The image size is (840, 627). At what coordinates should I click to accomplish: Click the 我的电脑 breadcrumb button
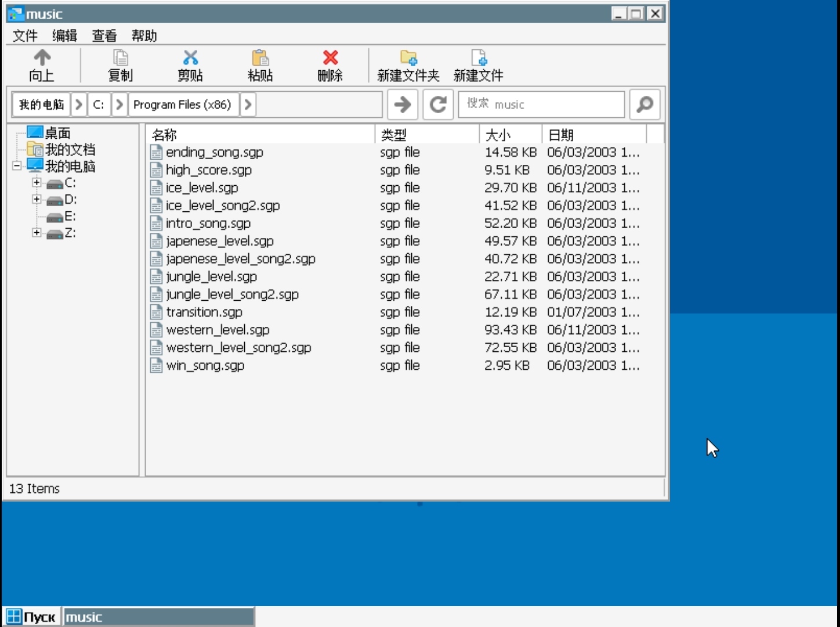[41, 105]
